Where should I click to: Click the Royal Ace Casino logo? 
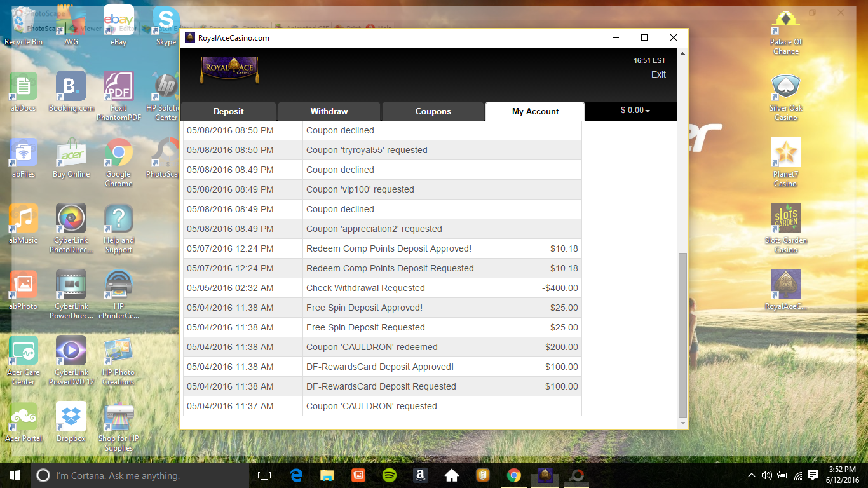coord(230,69)
